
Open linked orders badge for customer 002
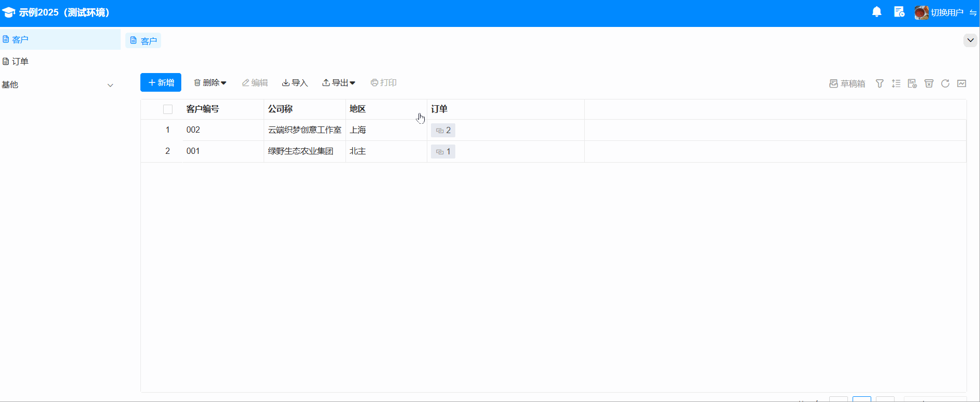[443, 131]
